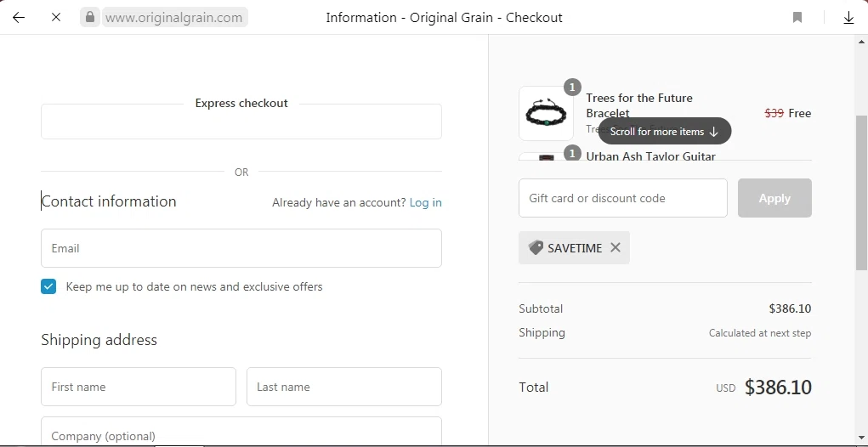Click the www.originalgrain.com address bar
Screen dimensions: 868x447
[x=174, y=17]
